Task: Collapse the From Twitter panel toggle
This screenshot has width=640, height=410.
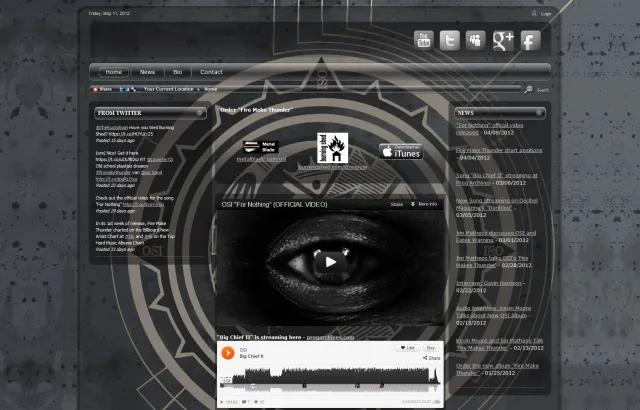Action: tap(200, 113)
